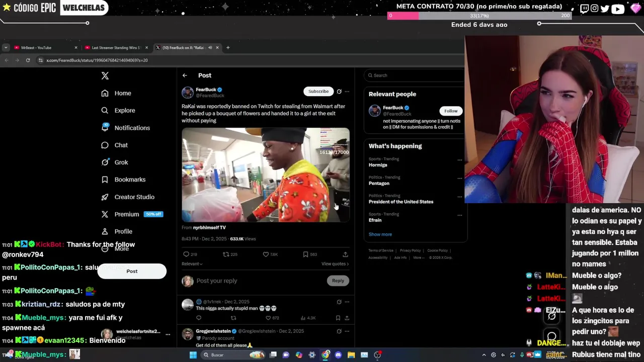Image resolution: width=644 pixels, height=362 pixels.
Task: Click the grey Reply button
Action: click(x=338, y=281)
